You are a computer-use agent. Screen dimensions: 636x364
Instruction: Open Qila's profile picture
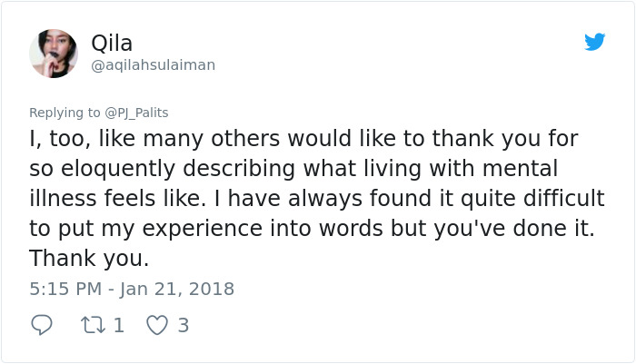pyautogui.click(x=54, y=54)
